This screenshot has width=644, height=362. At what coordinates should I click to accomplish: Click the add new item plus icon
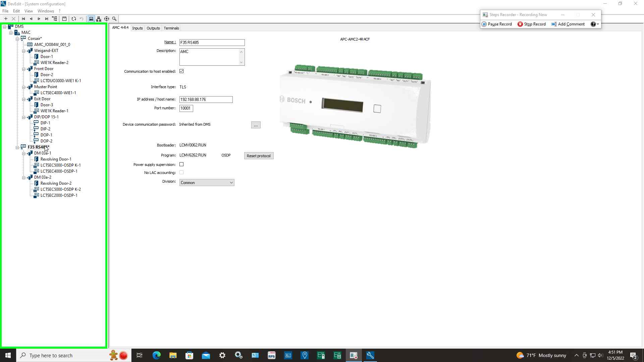pos(6,19)
